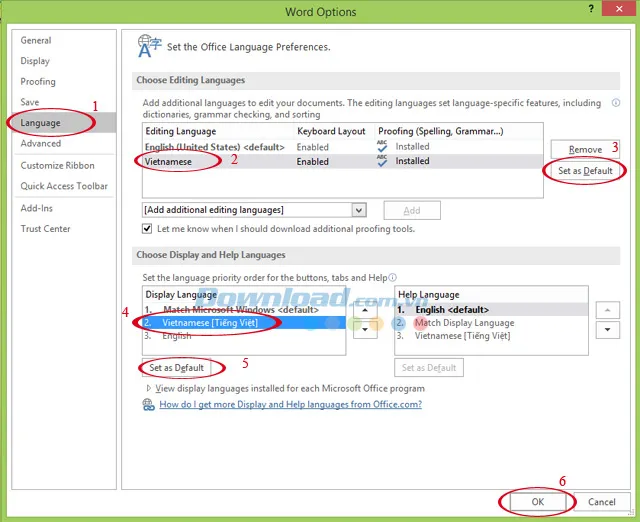Open the 'Add additional editing languages' dropdown
The width and height of the screenshot is (640, 522).
[x=359, y=210]
